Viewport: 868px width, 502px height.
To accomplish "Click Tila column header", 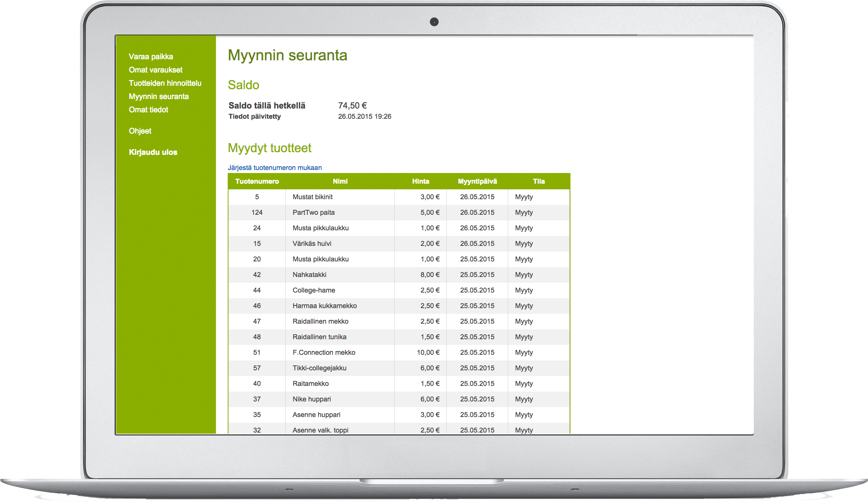I will coord(539,181).
